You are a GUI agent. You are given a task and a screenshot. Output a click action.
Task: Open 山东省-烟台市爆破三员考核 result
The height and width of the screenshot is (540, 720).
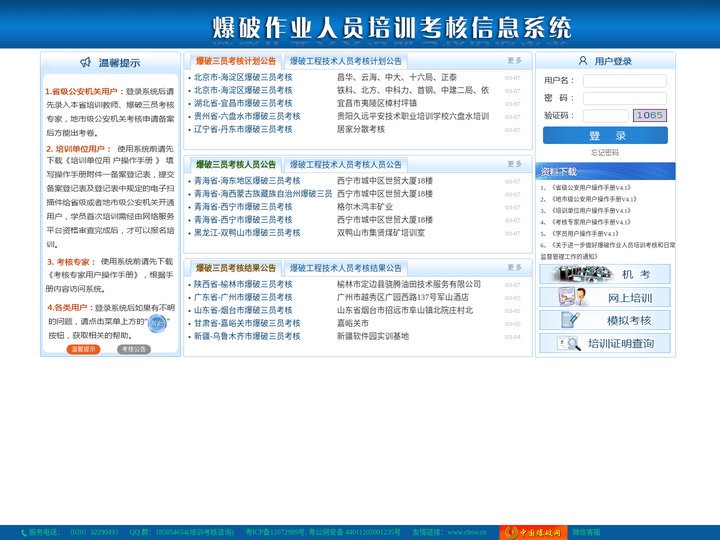243,310
